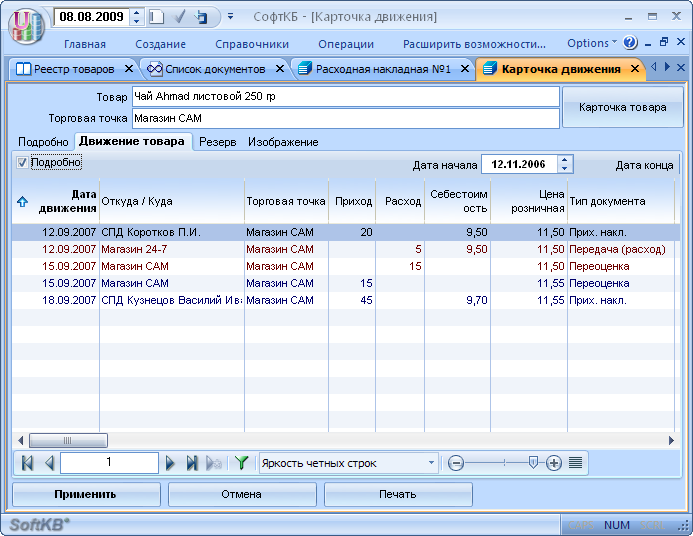Click the Товар input field
The width and height of the screenshot is (693, 536).
coord(346,96)
